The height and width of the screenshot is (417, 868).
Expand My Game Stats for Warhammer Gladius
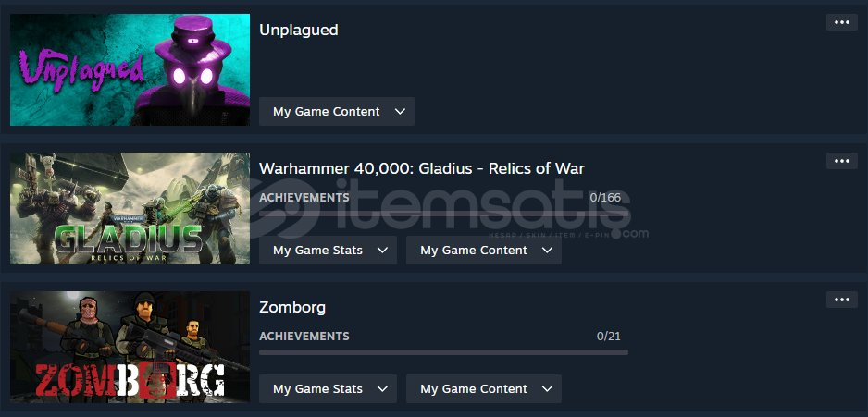tap(328, 250)
